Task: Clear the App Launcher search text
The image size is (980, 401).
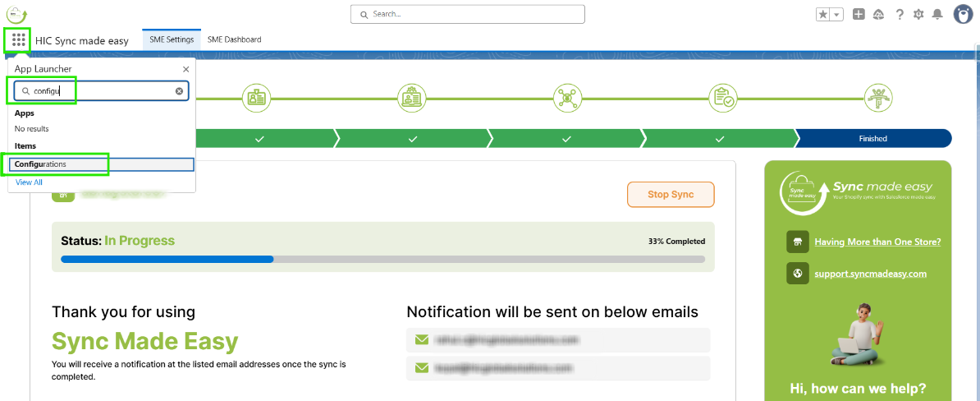Action: (179, 91)
